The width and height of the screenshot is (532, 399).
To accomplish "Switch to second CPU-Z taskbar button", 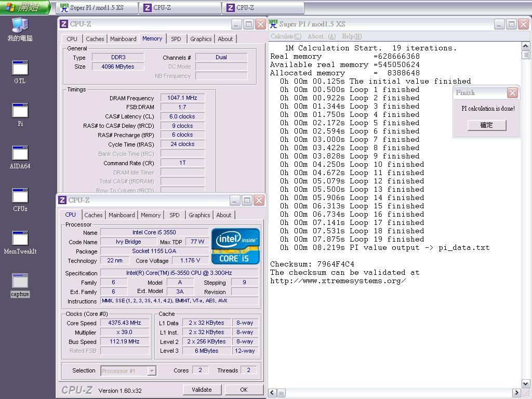I will point(263,7).
